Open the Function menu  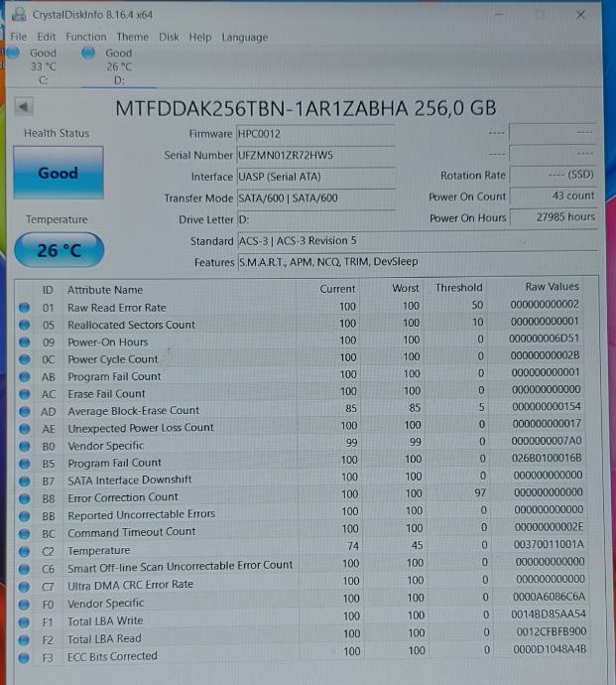pos(86,37)
